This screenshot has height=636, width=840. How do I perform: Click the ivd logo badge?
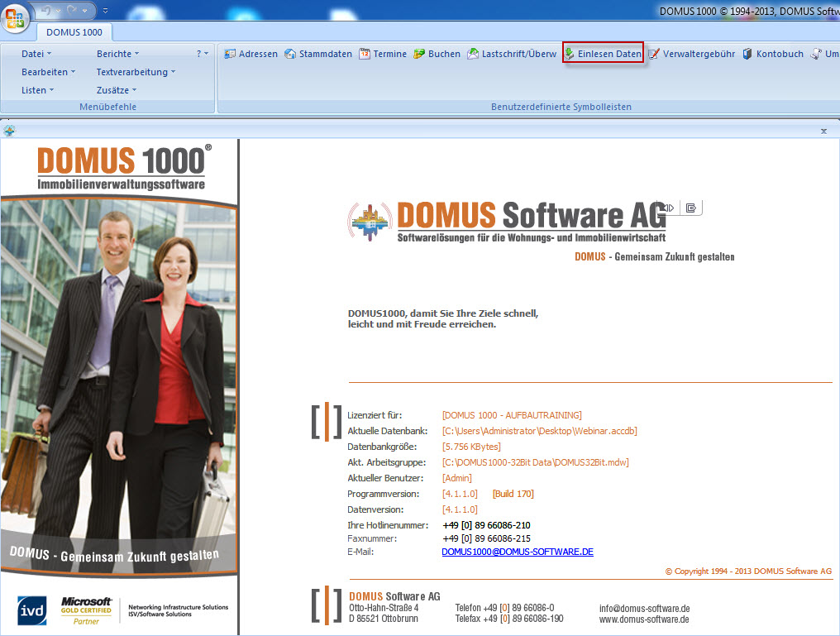pos(31,610)
